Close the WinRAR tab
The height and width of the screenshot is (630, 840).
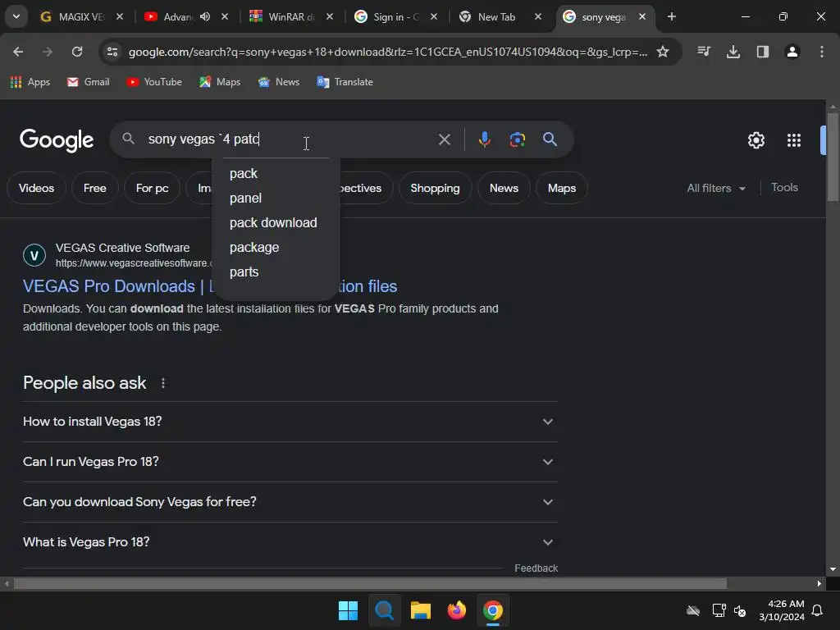[330, 16]
